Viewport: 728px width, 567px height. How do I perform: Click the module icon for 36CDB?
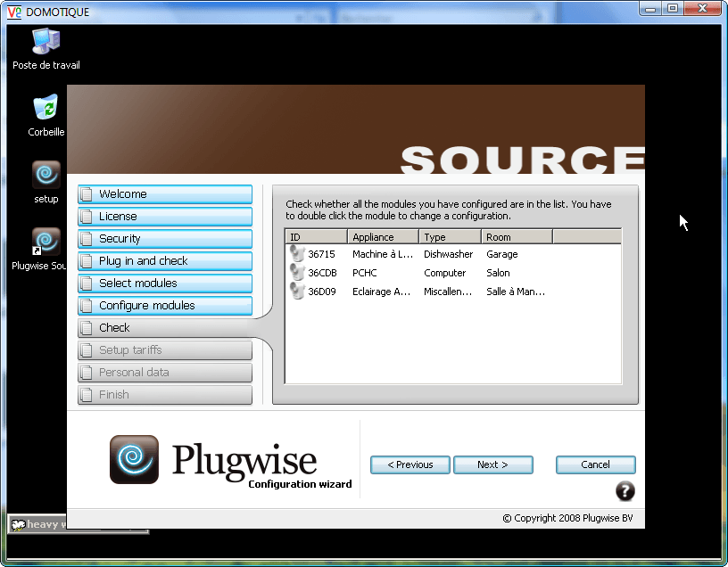point(297,272)
